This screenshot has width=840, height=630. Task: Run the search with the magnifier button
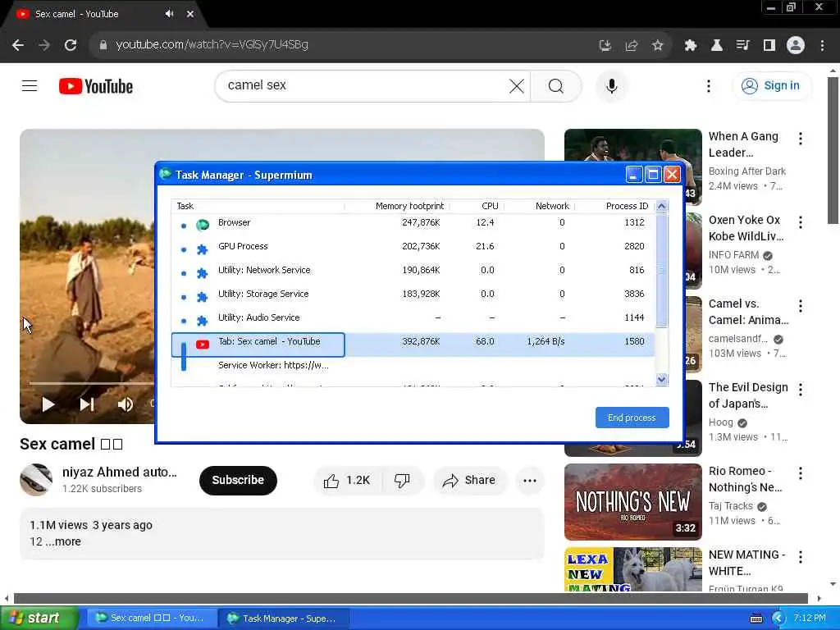[555, 85]
